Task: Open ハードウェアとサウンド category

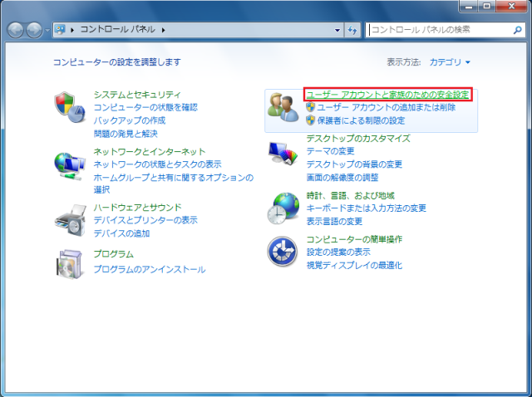Action: click(x=138, y=207)
